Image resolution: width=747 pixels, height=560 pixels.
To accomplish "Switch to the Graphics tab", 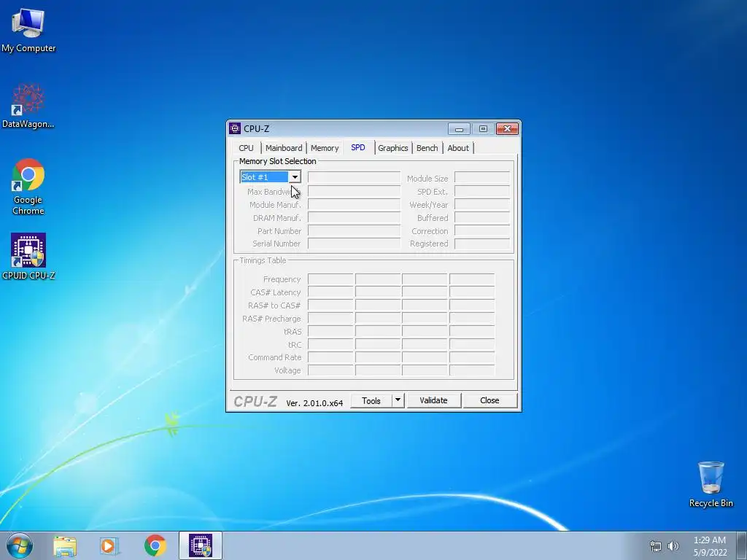I will pyautogui.click(x=393, y=148).
